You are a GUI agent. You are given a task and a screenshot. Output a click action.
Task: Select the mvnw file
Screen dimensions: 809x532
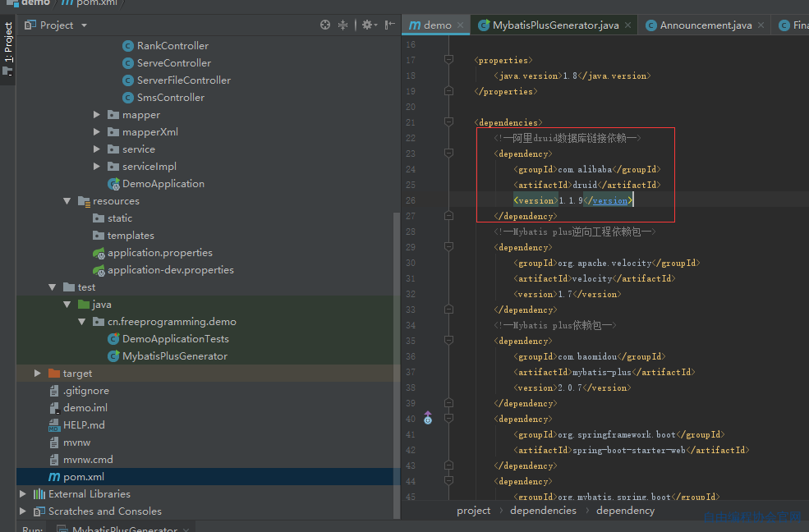coord(76,443)
